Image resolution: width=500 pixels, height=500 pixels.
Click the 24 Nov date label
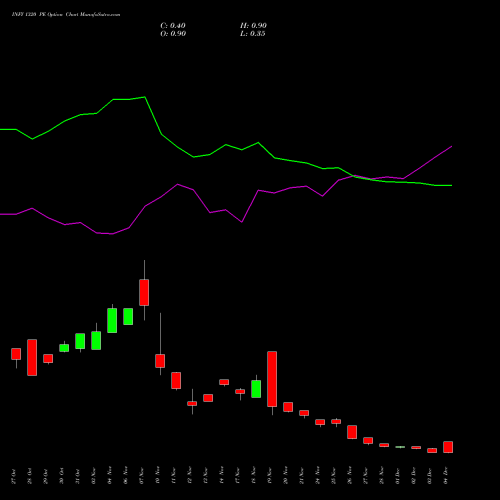tap(318, 475)
